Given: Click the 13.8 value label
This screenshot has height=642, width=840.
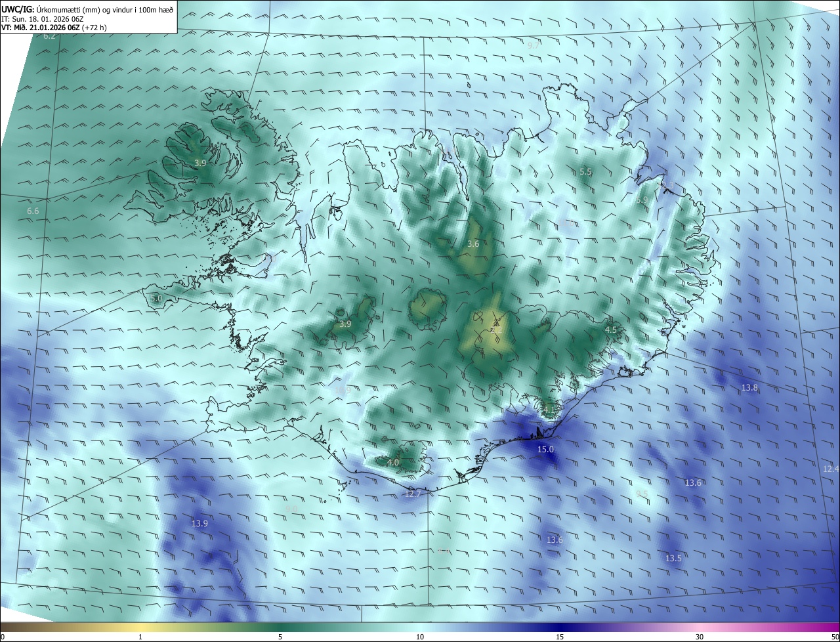Looking at the screenshot, I should tap(749, 388).
